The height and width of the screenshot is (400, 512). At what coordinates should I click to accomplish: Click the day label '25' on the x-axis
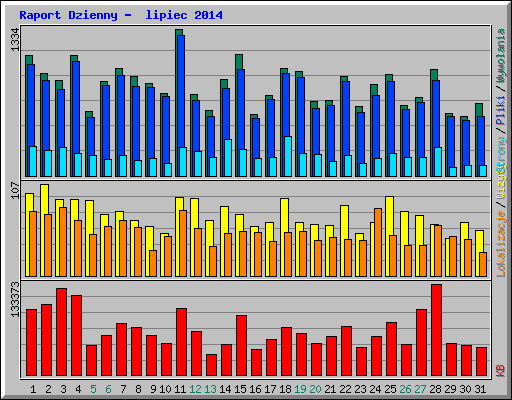click(x=390, y=389)
